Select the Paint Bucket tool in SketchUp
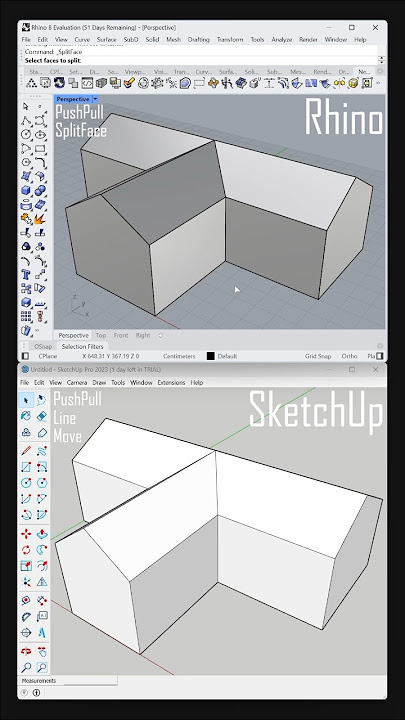 pos(26,416)
